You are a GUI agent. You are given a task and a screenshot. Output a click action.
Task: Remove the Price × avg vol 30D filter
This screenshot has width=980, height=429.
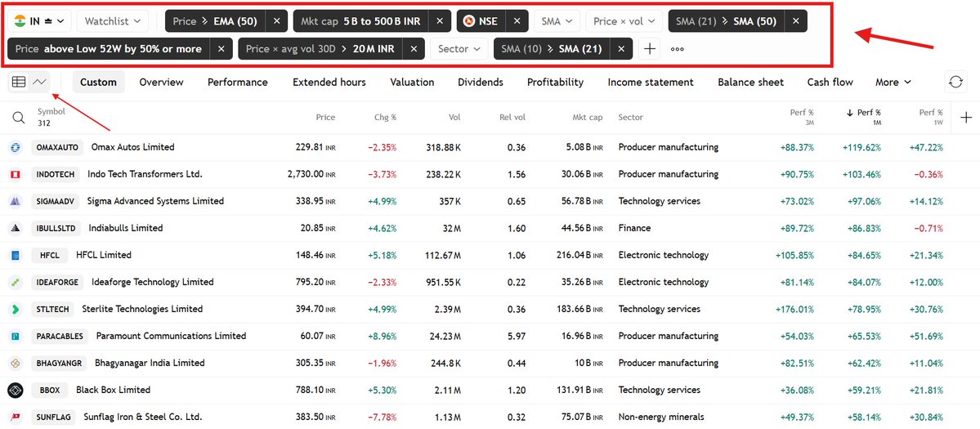click(413, 49)
